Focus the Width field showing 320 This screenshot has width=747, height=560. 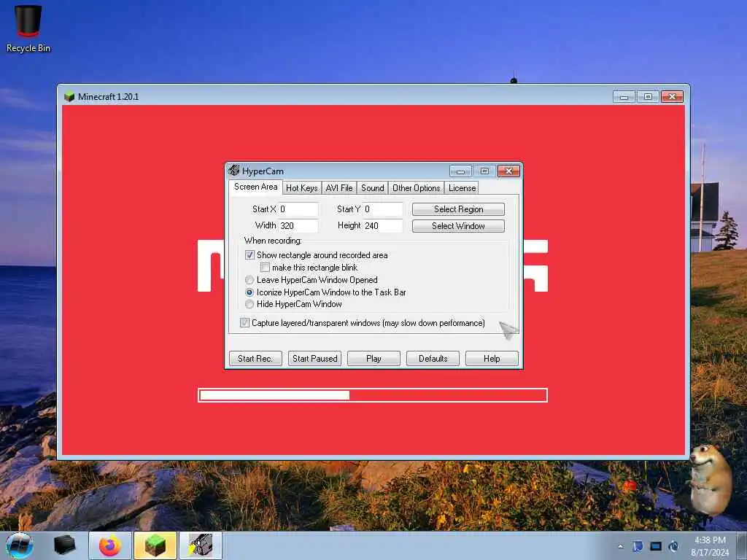coord(298,226)
